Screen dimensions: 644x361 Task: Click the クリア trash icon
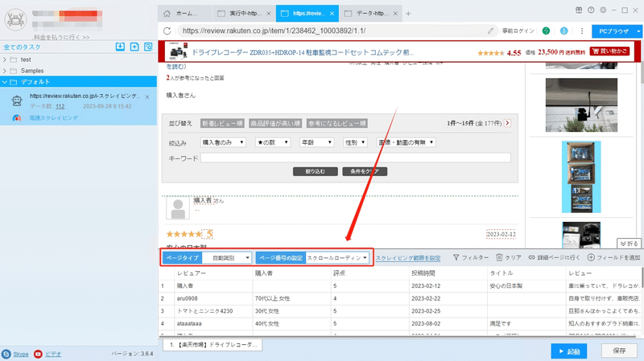coord(499,257)
